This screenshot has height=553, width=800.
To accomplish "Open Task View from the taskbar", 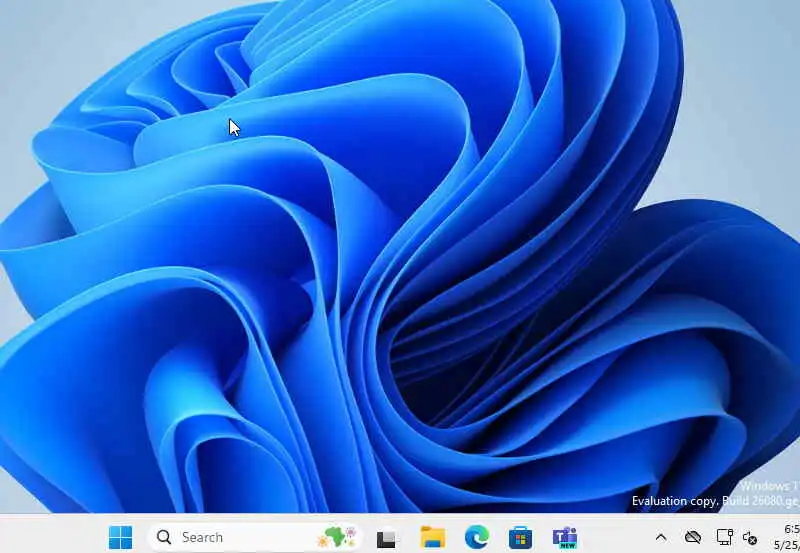I will [x=386, y=538].
